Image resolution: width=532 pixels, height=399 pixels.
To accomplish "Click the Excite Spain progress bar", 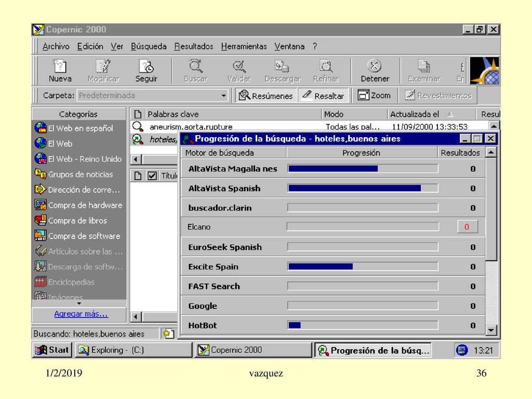I will [363, 267].
